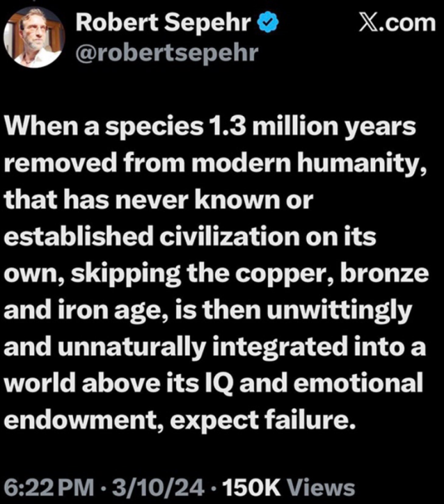
Task: Click the blue verified checkmark badge
Action: pyautogui.click(x=267, y=24)
